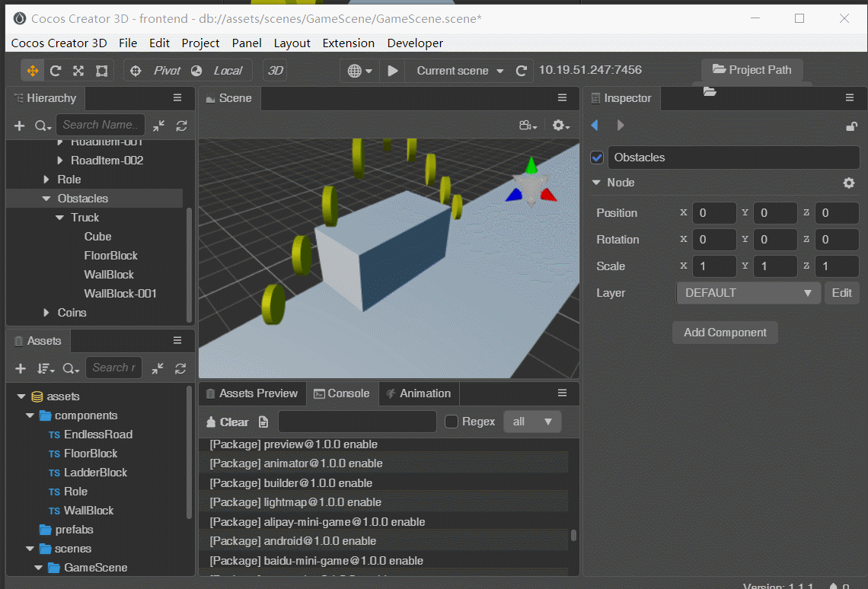Open the Extension menu
The height and width of the screenshot is (589, 868).
348,43
